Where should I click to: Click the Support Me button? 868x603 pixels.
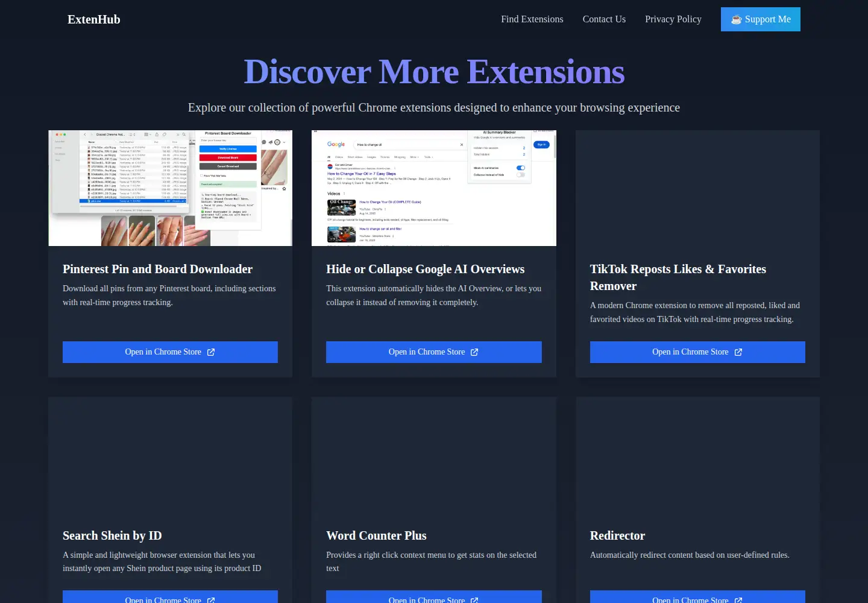(x=761, y=19)
